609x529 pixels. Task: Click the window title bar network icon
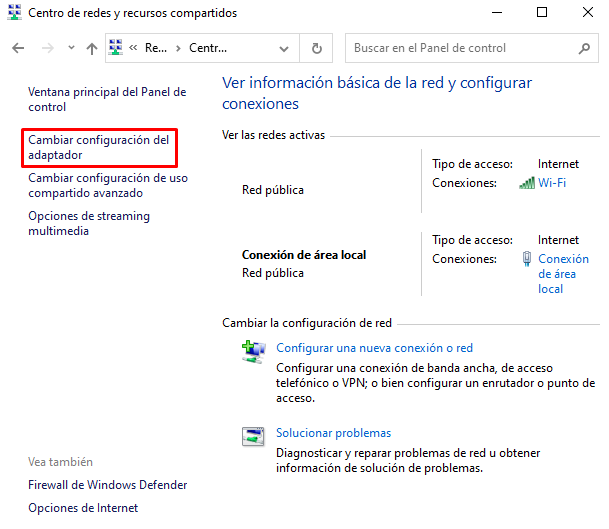pos(14,12)
